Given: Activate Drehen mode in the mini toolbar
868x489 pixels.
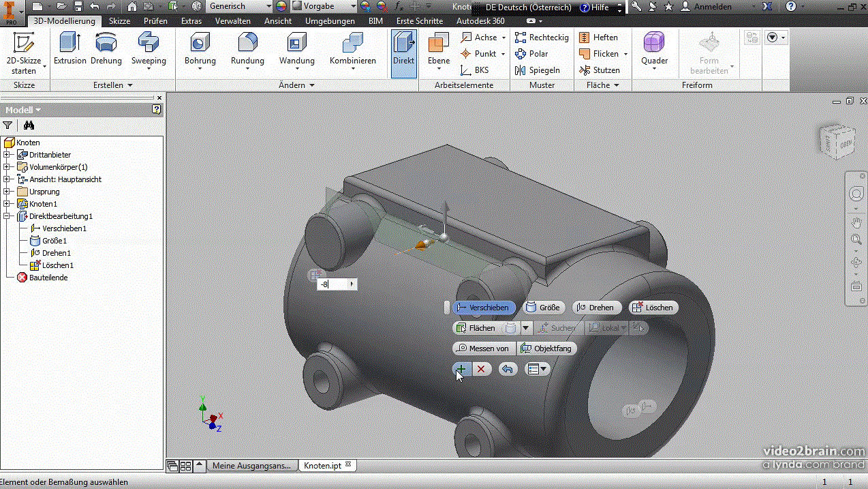Looking at the screenshot, I should 597,308.
